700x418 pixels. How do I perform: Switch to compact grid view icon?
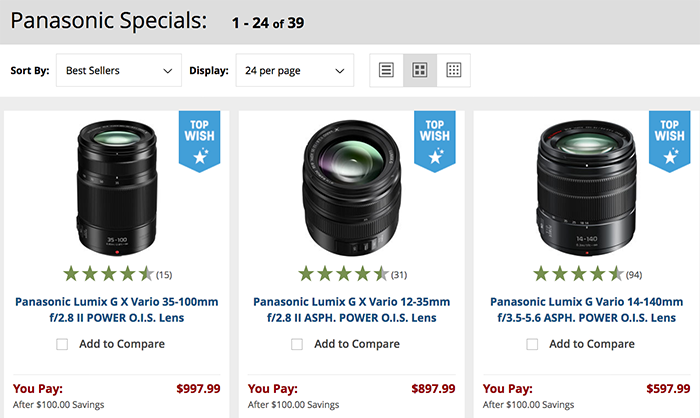[453, 71]
